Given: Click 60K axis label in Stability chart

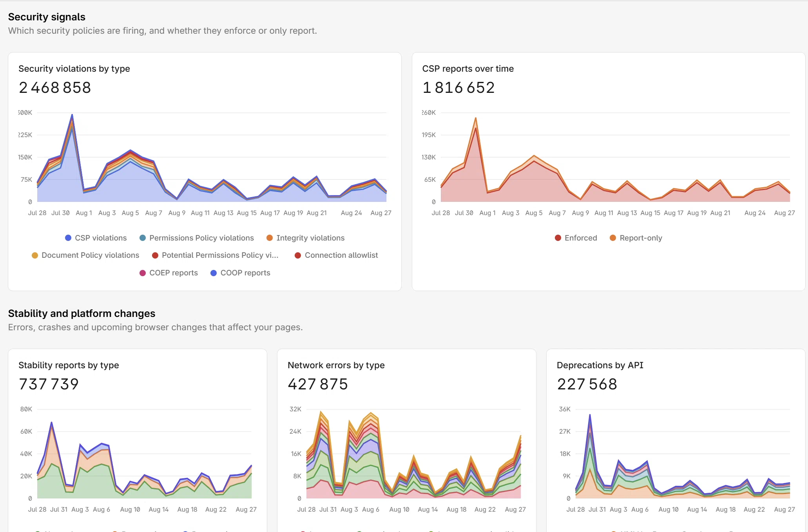Looking at the screenshot, I should [26, 431].
